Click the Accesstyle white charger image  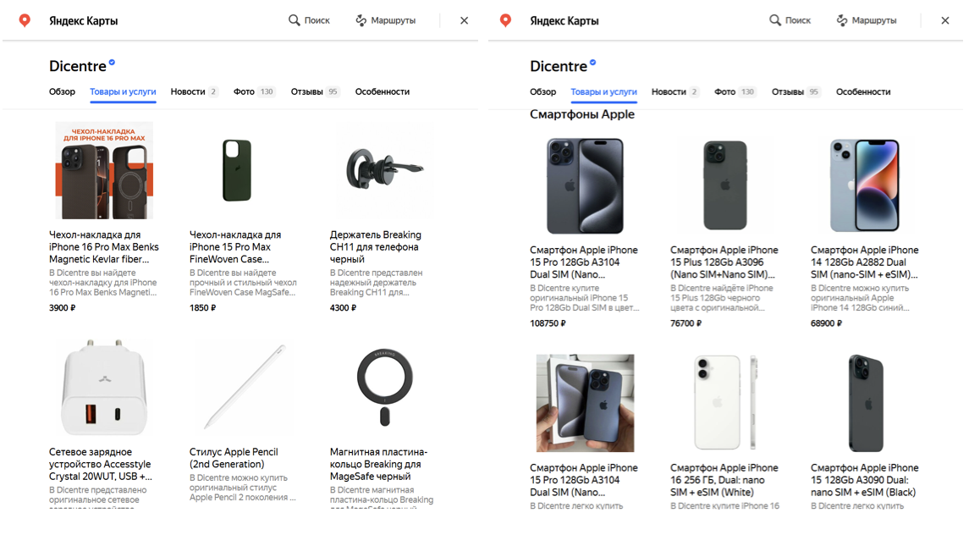tap(104, 388)
